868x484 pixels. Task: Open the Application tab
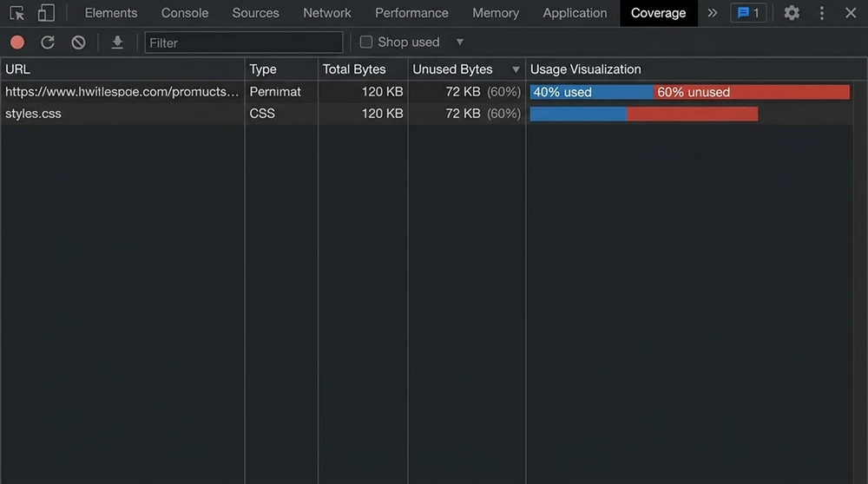(x=575, y=13)
